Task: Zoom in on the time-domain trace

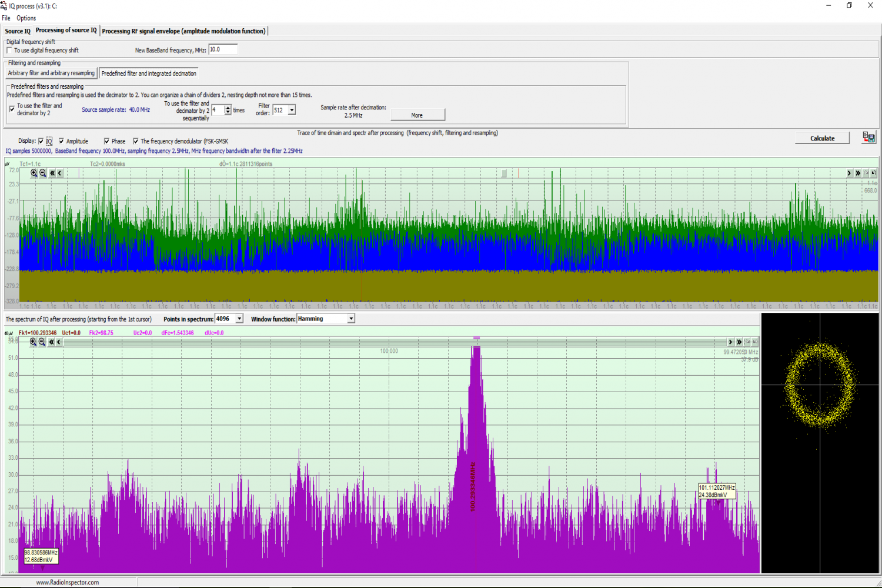Action: tap(34, 173)
